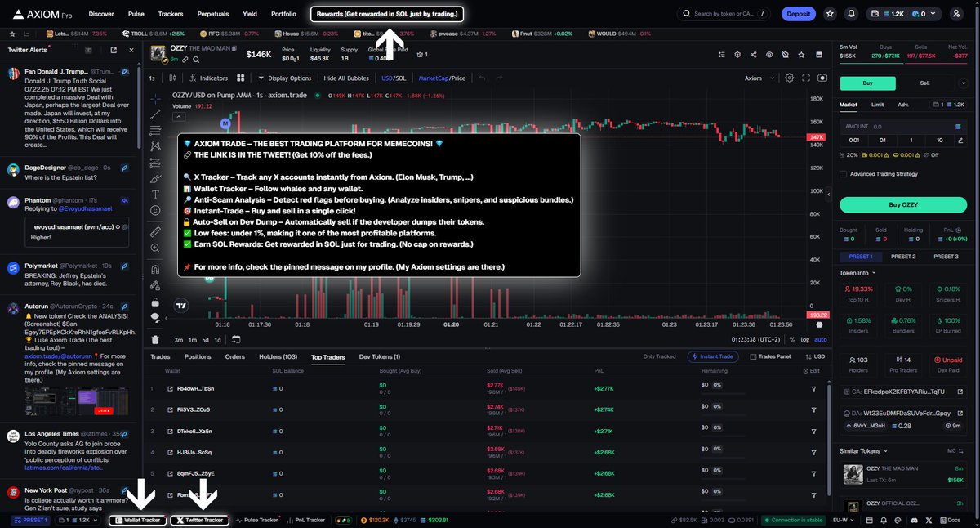
Task: Open the 1s timeframe interval selector
Action: 152,78
